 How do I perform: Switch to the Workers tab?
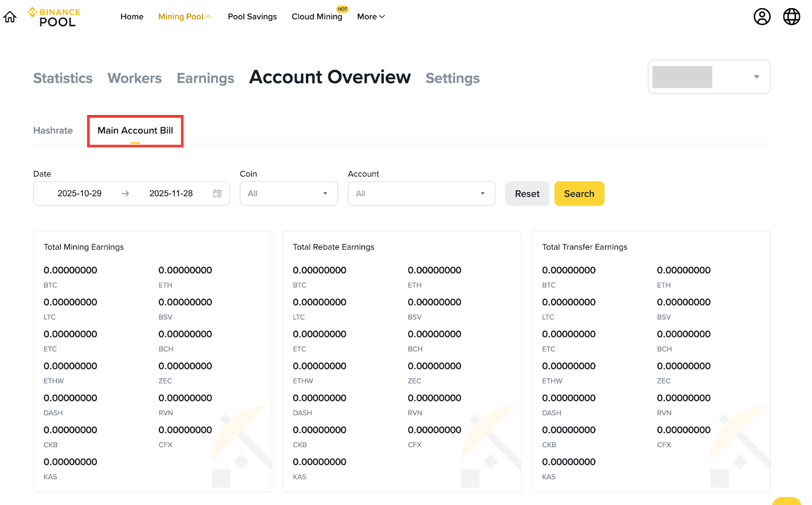click(x=134, y=78)
